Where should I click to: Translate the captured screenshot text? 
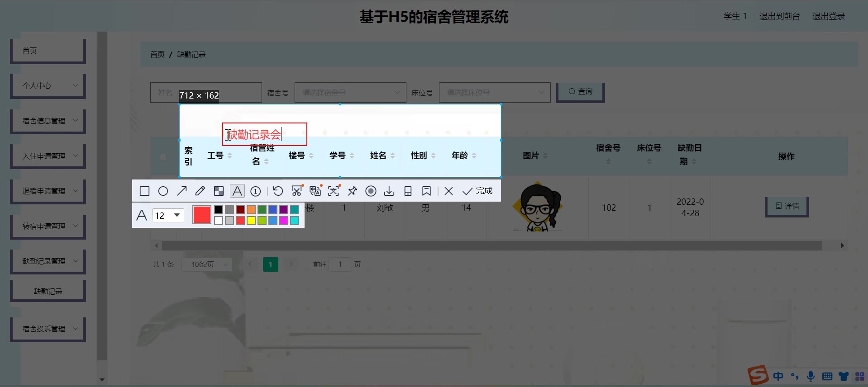click(315, 191)
